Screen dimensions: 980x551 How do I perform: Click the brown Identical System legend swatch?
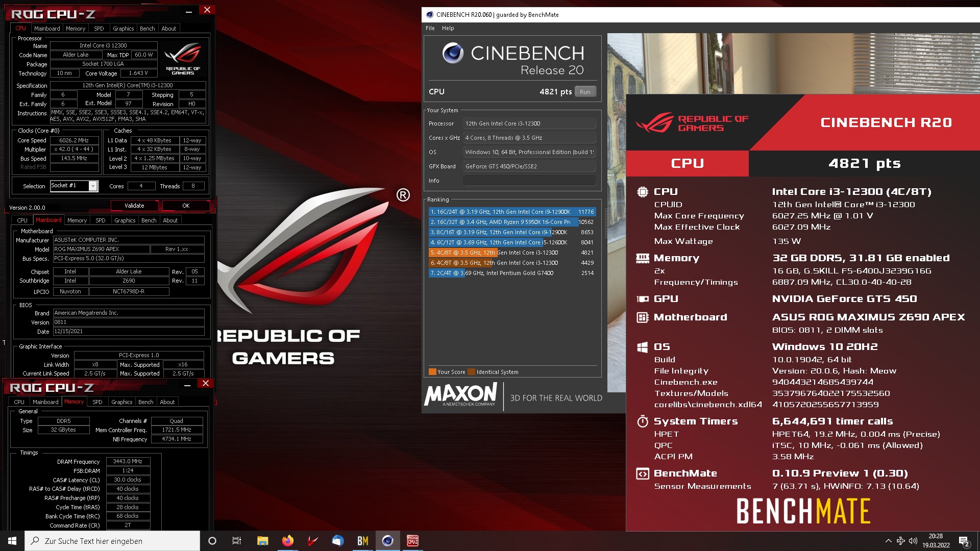[x=471, y=372]
